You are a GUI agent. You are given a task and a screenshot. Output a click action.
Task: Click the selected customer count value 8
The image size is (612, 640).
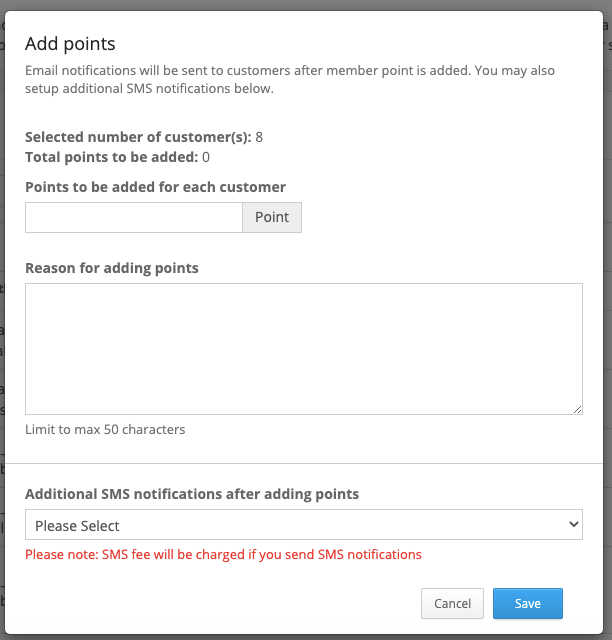pyautogui.click(x=259, y=137)
